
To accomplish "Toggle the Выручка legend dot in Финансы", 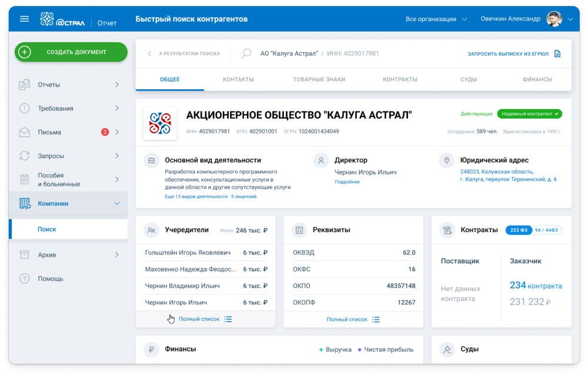I will pos(322,349).
